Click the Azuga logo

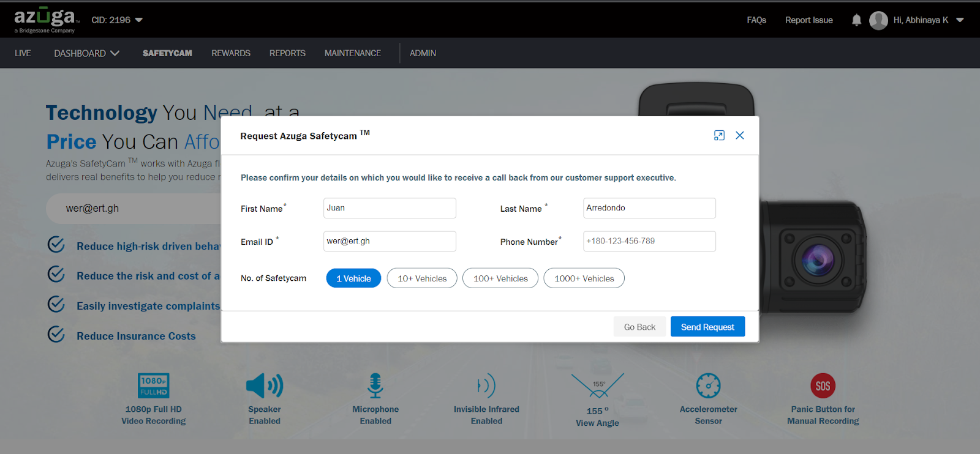[x=47, y=20]
